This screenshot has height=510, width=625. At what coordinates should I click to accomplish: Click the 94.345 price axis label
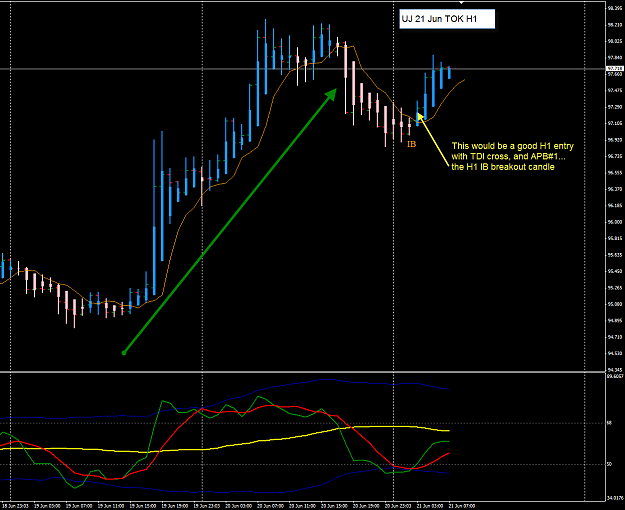(x=614, y=370)
